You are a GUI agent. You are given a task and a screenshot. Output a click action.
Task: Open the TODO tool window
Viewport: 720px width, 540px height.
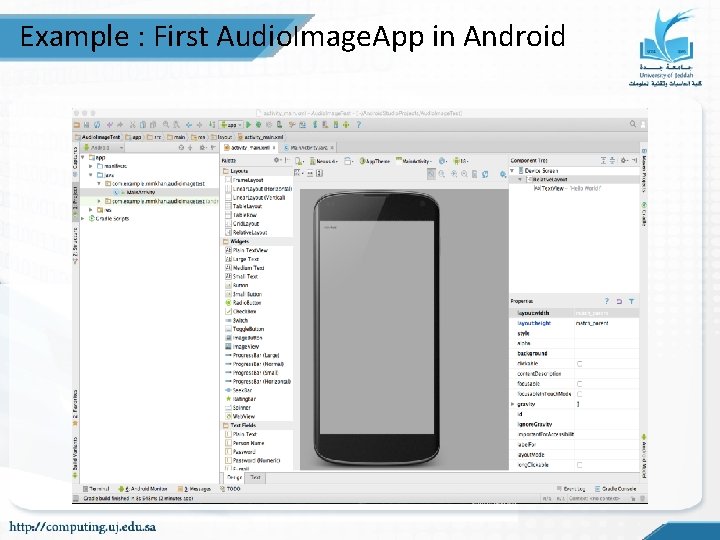tap(231, 489)
